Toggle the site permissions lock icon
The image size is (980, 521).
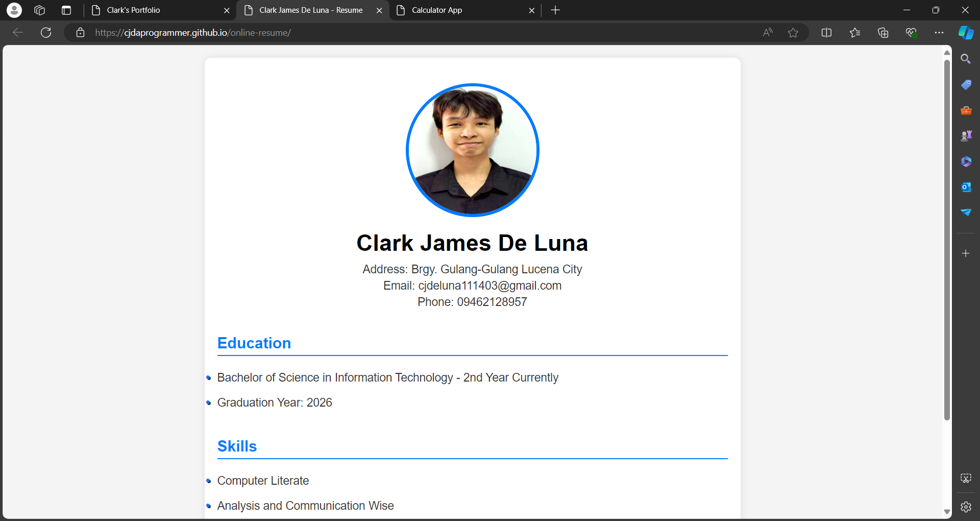pos(80,32)
